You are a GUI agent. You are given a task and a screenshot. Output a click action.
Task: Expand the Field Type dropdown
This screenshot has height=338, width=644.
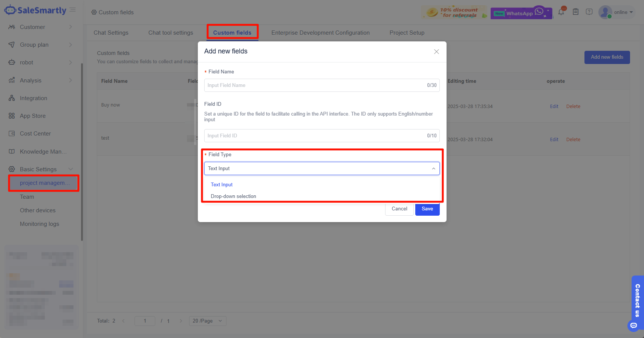tap(321, 169)
